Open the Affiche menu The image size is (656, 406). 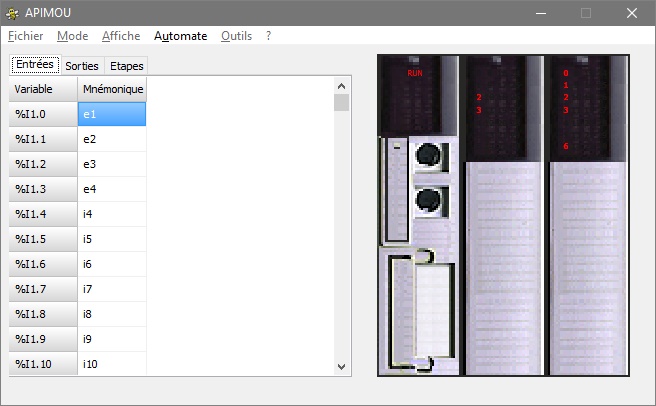pos(121,36)
